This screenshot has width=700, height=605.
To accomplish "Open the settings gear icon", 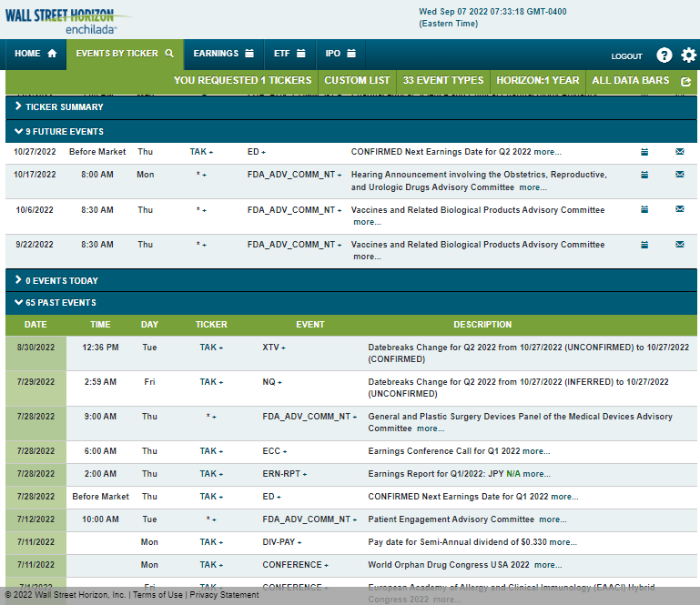I will pyautogui.click(x=688, y=55).
